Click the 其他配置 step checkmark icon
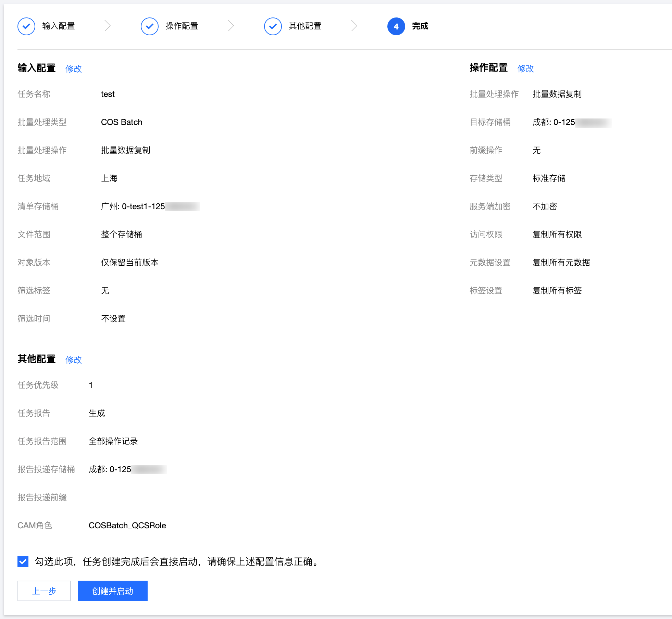The height and width of the screenshot is (619, 672). [x=273, y=26]
